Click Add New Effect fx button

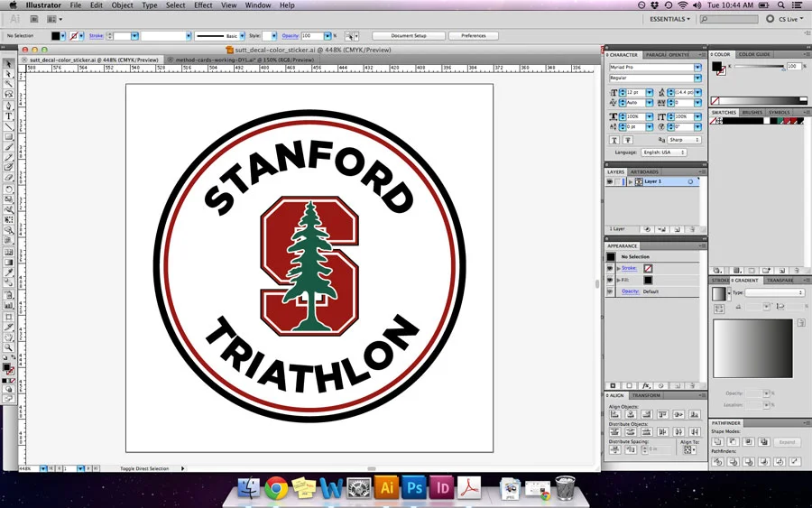pyautogui.click(x=646, y=386)
